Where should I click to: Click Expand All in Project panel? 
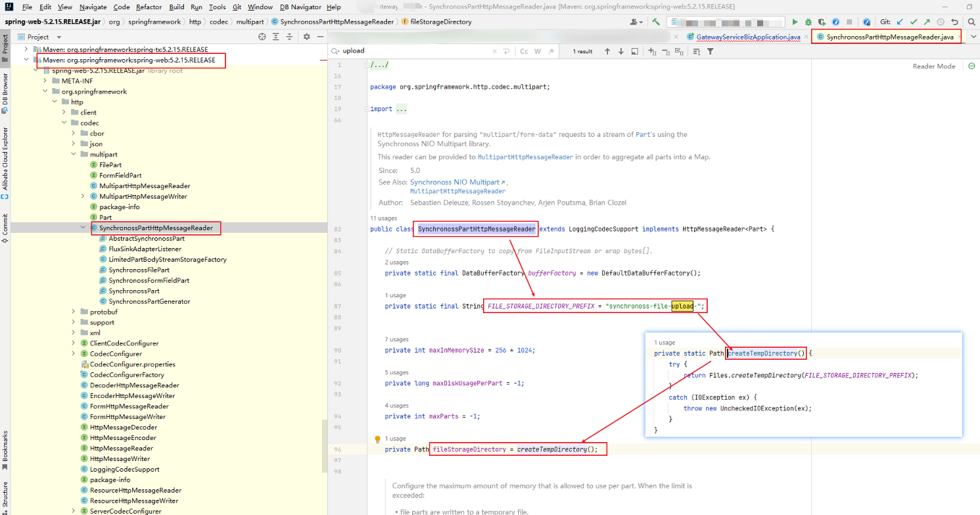pos(276,37)
